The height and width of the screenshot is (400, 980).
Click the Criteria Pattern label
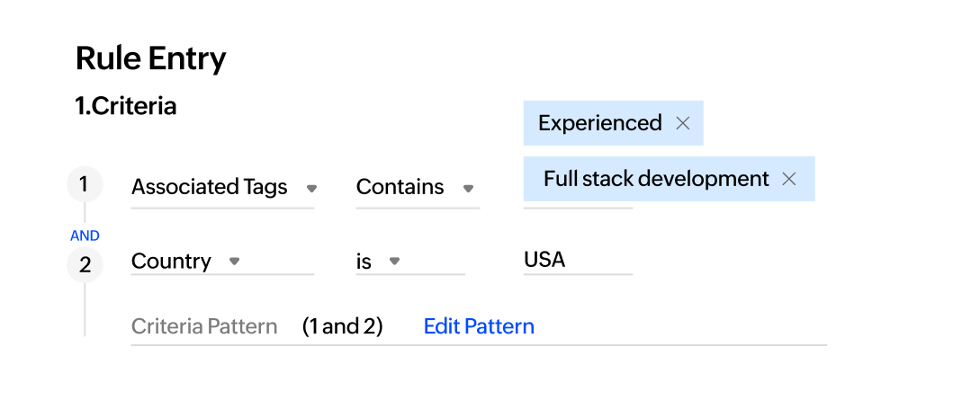pyautogui.click(x=204, y=326)
